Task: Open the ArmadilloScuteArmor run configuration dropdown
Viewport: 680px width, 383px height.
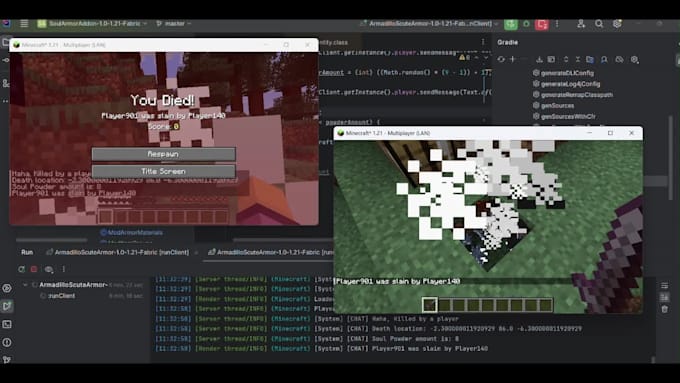Action: coord(429,23)
